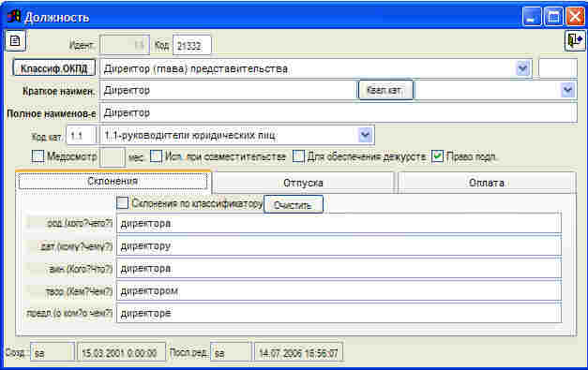
Task: Click the exit door icon at top right
Action: tap(575, 40)
